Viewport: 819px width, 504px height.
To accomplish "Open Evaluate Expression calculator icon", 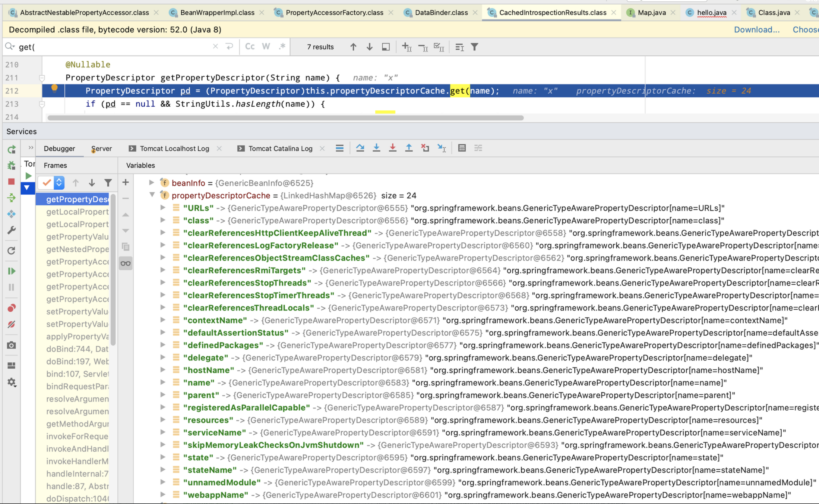I will (462, 148).
